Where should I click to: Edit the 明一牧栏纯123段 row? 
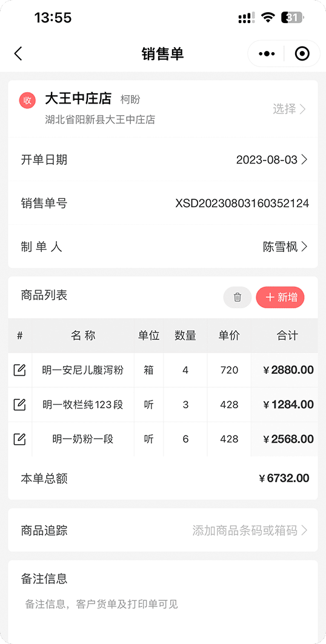20,405
